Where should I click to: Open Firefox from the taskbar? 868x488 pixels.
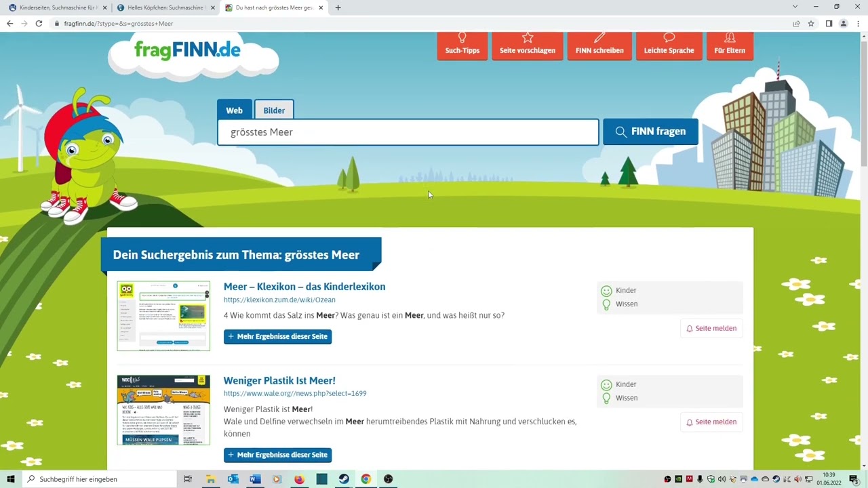click(299, 479)
